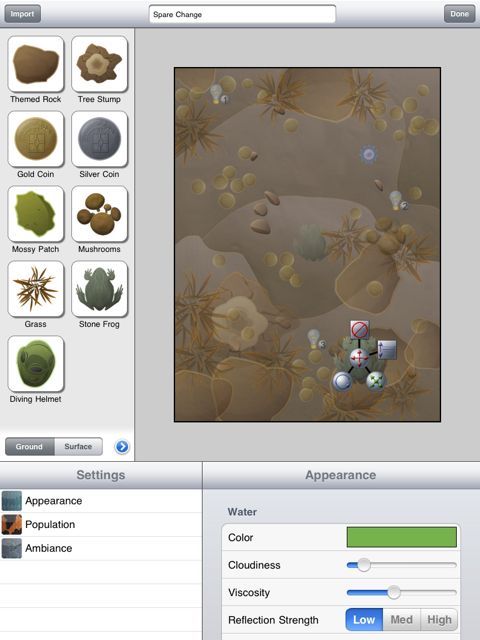This screenshot has width=480, height=640.
Task: Set Reflection Strength to Med
Action: coord(402,620)
